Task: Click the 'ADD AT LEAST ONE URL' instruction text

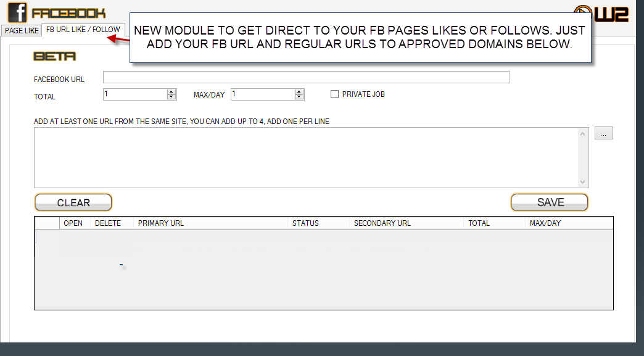Action: (181, 122)
